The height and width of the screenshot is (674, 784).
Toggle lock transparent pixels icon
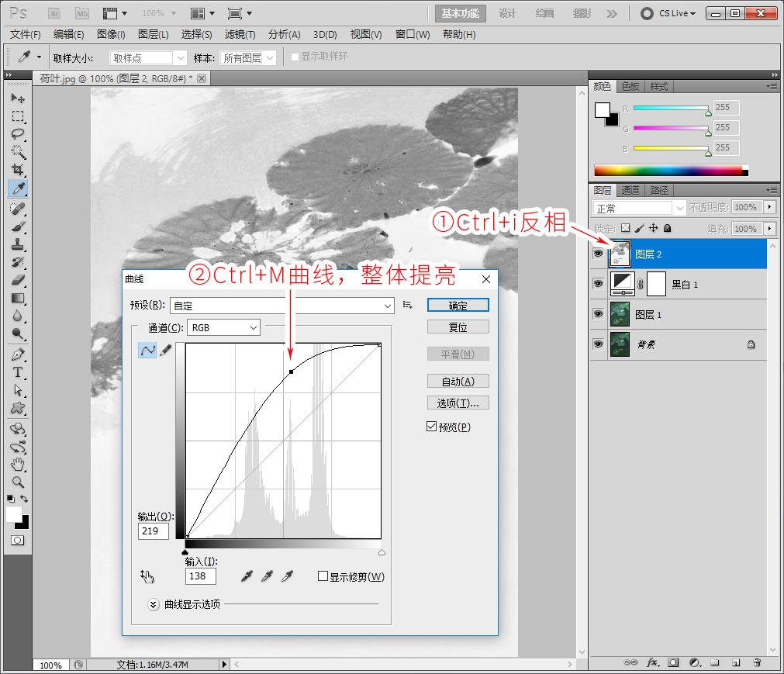click(x=625, y=228)
